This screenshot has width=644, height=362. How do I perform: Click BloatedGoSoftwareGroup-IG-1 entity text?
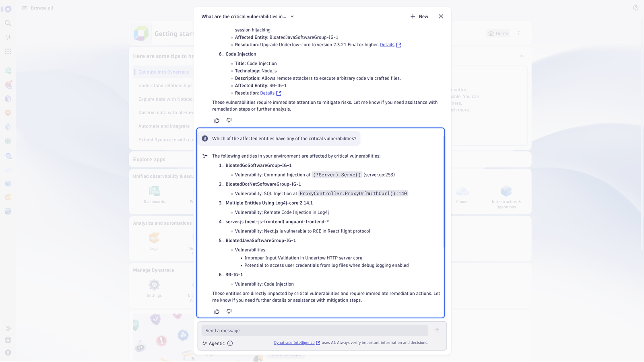pos(258,165)
